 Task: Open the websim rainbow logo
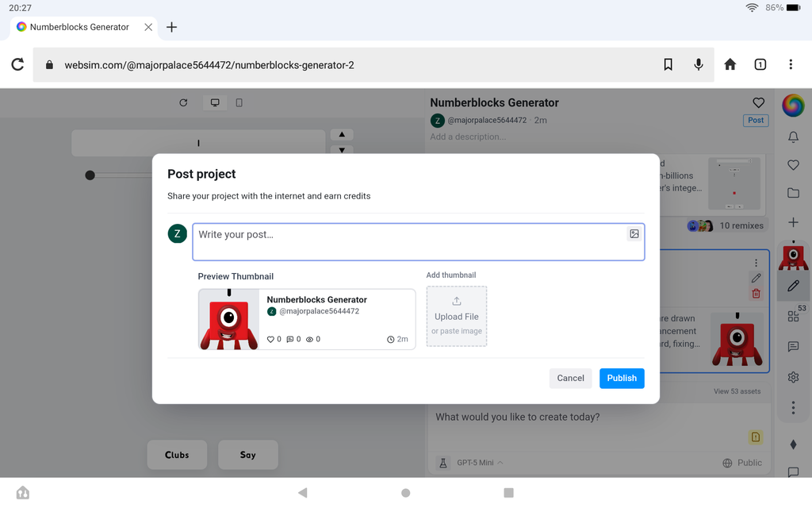(x=793, y=106)
